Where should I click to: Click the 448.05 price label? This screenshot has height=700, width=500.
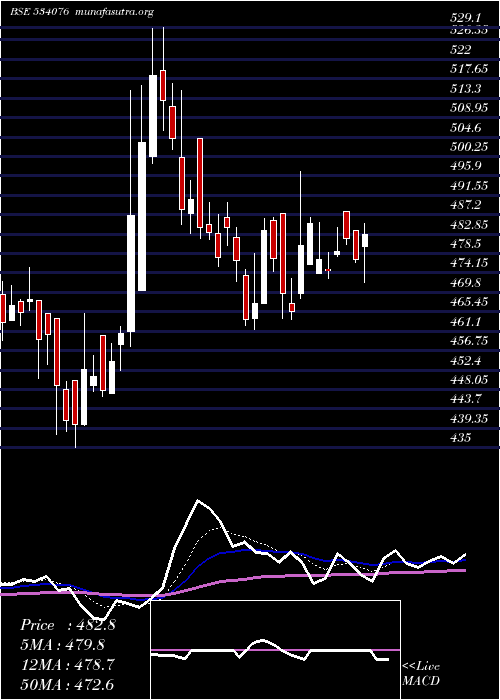coord(469,380)
